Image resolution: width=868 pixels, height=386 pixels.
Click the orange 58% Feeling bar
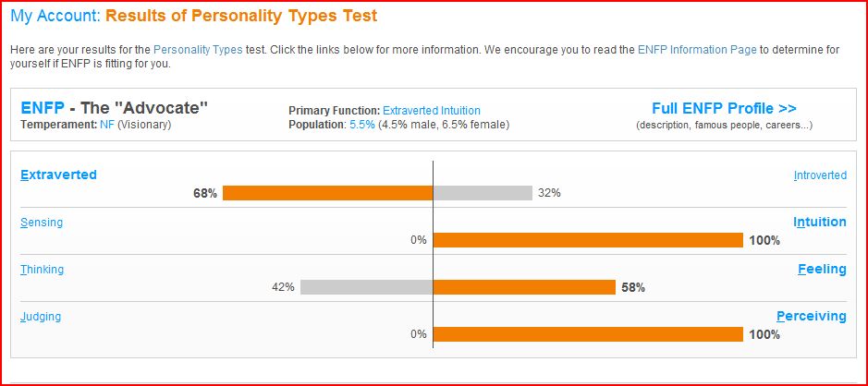pos(524,287)
